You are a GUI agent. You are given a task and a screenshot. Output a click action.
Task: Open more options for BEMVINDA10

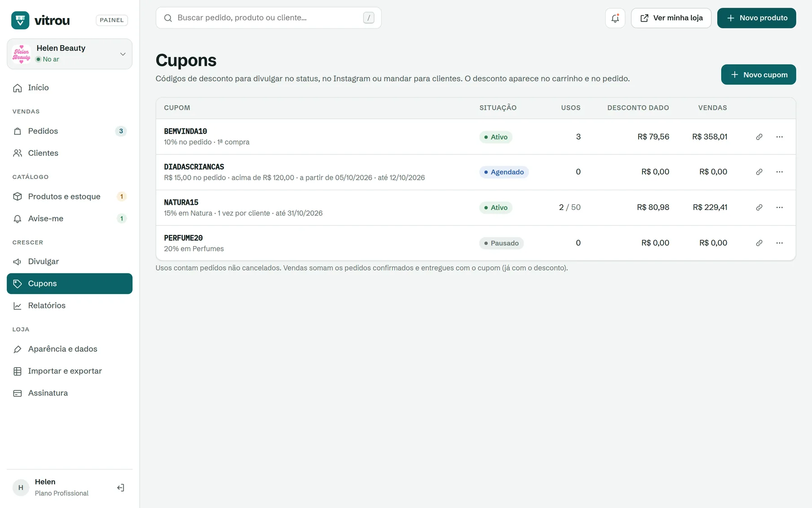[x=780, y=137]
